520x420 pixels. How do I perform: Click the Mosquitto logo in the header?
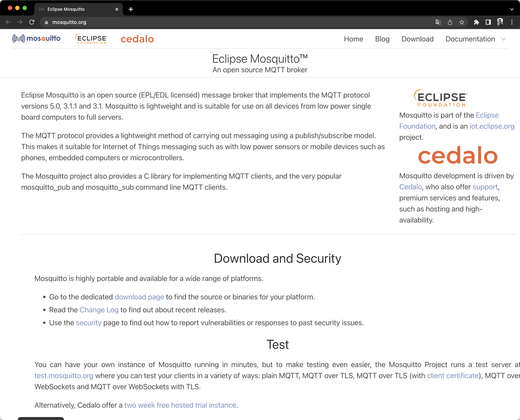(x=36, y=39)
